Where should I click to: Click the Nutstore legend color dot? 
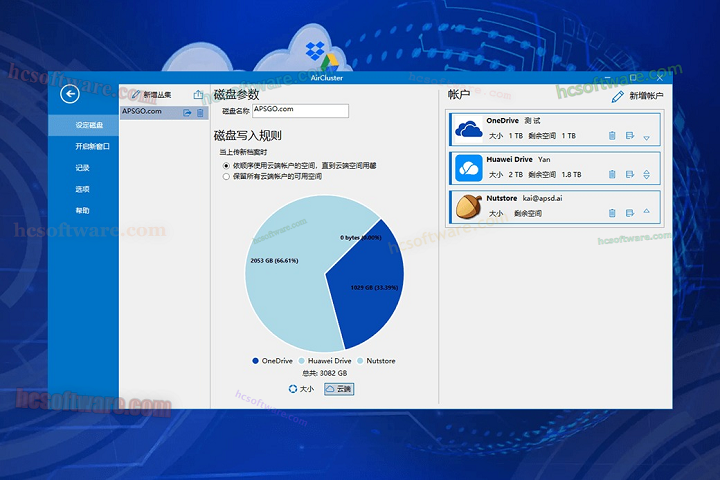pyautogui.click(x=360, y=361)
